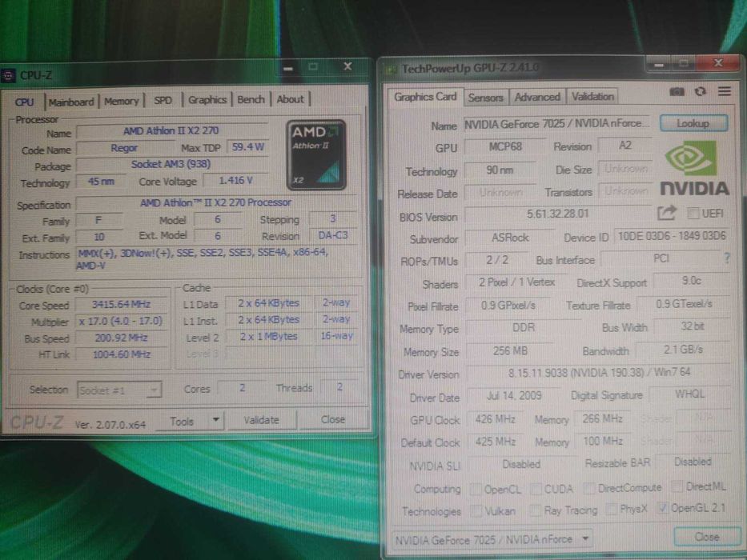Toggle the UEFI checkbox

tap(693, 213)
